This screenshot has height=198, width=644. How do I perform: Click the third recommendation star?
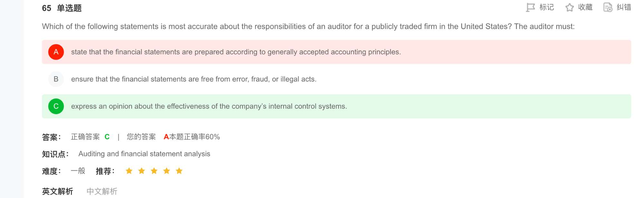tap(154, 171)
